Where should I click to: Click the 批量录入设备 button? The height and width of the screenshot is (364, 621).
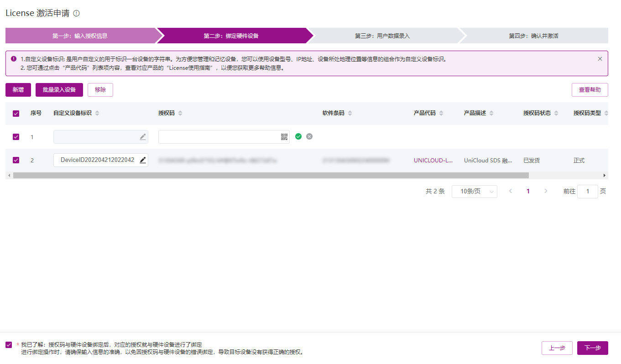click(59, 90)
